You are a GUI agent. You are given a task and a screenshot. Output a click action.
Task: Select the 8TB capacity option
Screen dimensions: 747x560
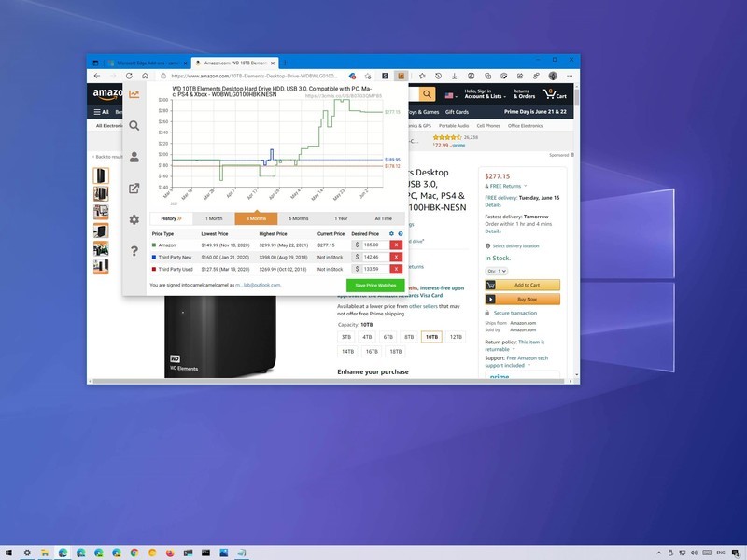point(409,337)
